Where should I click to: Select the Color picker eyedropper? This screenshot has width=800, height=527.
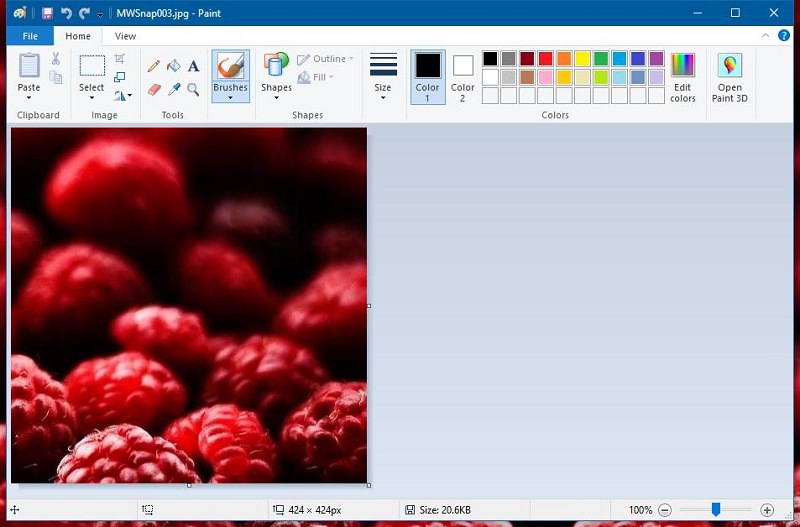[x=173, y=89]
